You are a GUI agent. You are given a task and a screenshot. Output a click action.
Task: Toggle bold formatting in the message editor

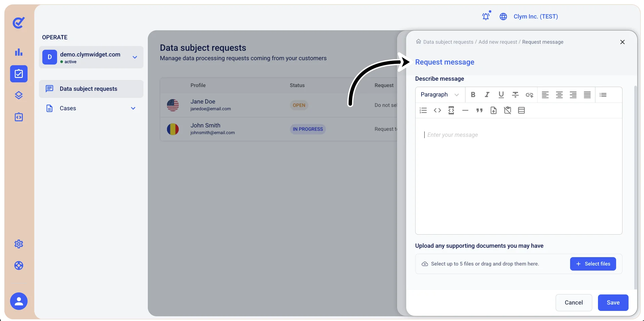(x=473, y=95)
